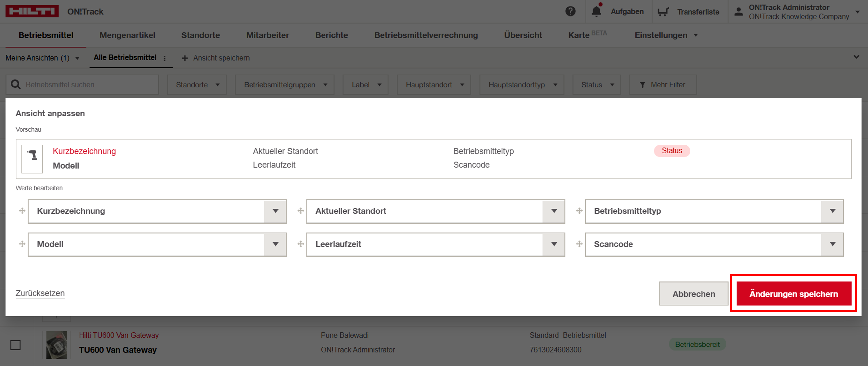
Task: Click the TU600 Van Gateway thumbnail
Action: tap(56, 345)
